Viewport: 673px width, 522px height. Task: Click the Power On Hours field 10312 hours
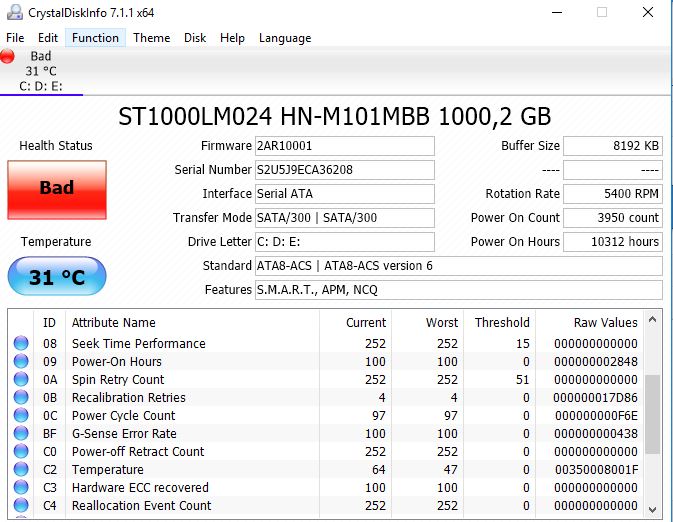tap(613, 242)
